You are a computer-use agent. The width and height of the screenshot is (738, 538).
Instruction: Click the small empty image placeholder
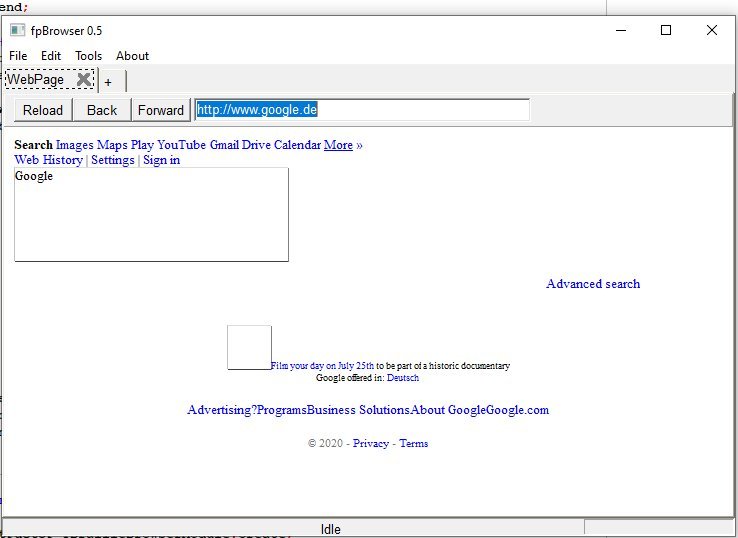pyautogui.click(x=249, y=347)
